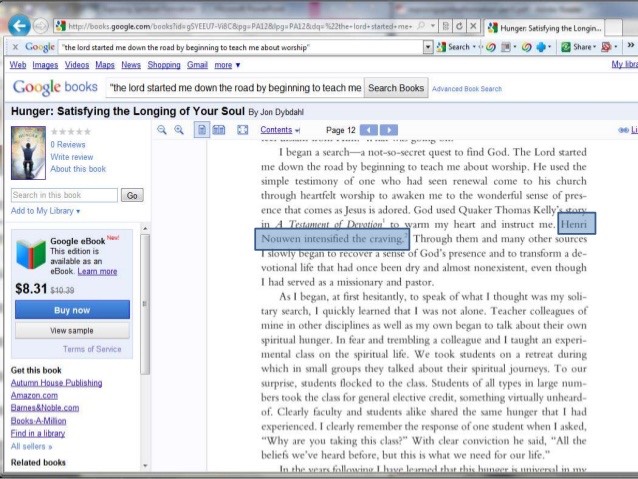
Task: Open the News link
Action: [x=131, y=65]
